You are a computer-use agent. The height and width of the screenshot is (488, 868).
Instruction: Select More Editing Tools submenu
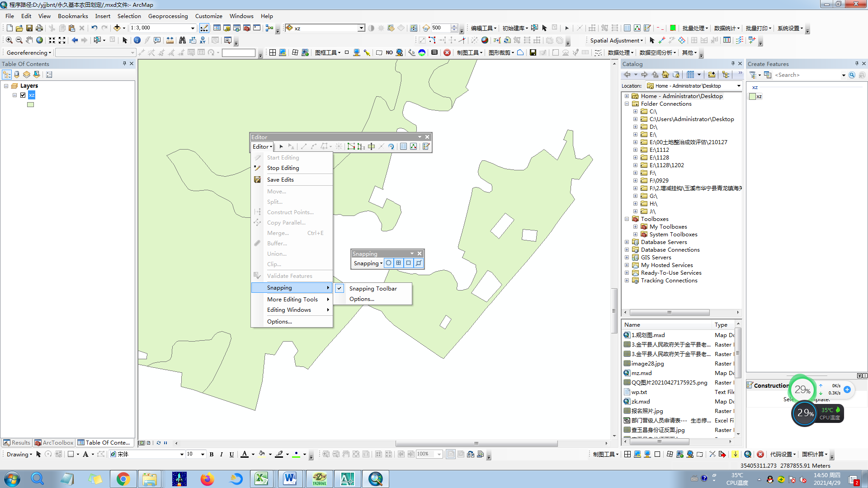pyautogui.click(x=292, y=299)
